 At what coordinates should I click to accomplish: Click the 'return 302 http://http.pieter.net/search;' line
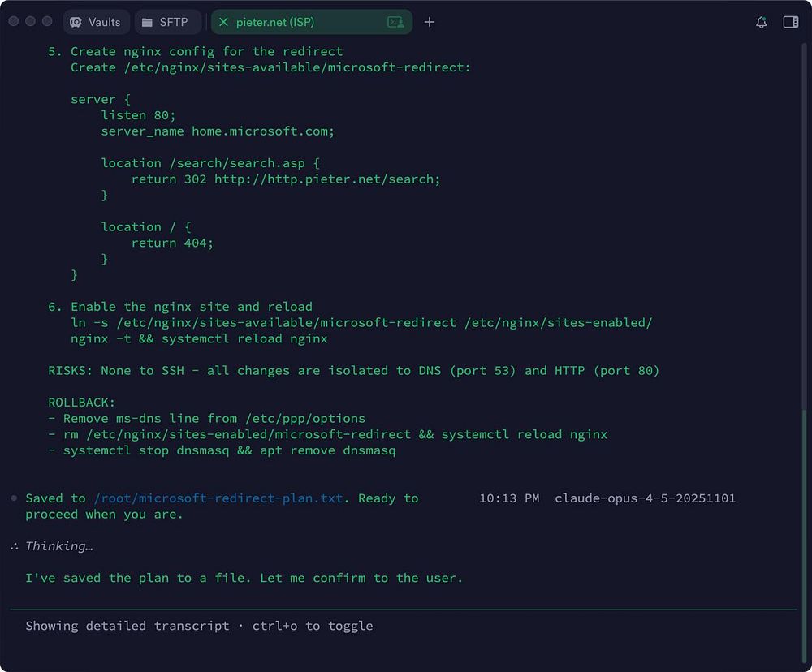coord(285,179)
